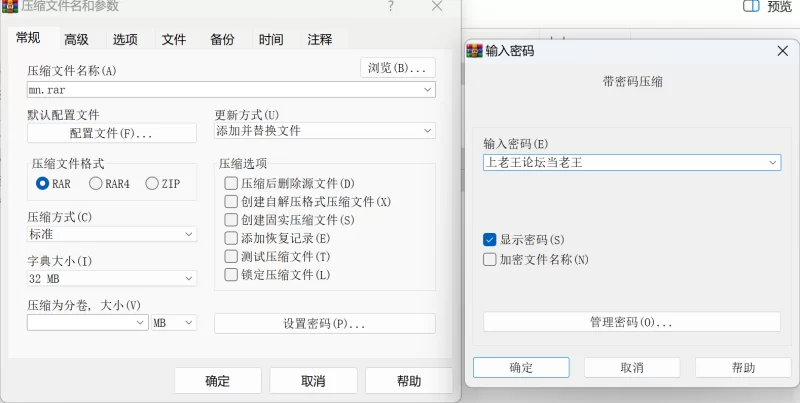Click the WinRAR books icon in archive dialog
The width and height of the screenshot is (800, 403).
click(10, 6)
